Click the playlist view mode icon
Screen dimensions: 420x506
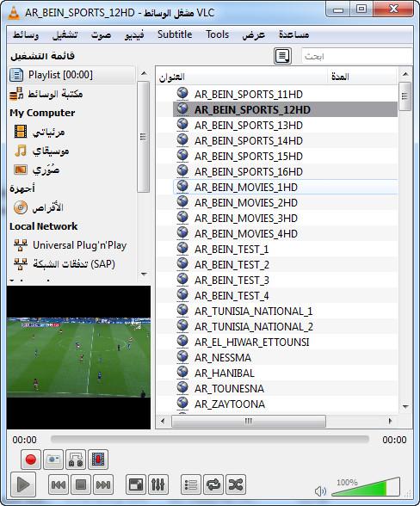pos(282,56)
